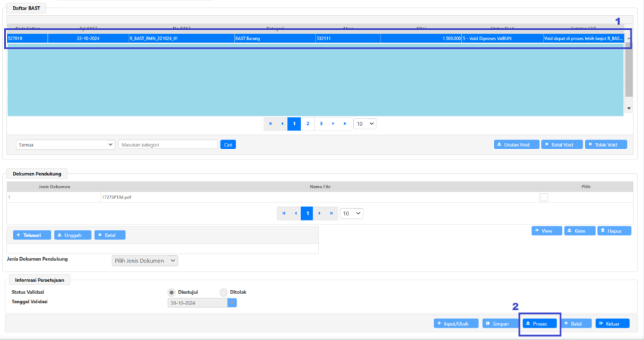
Task: Select the Disetujui radio button
Action: (x=172, y=292)
